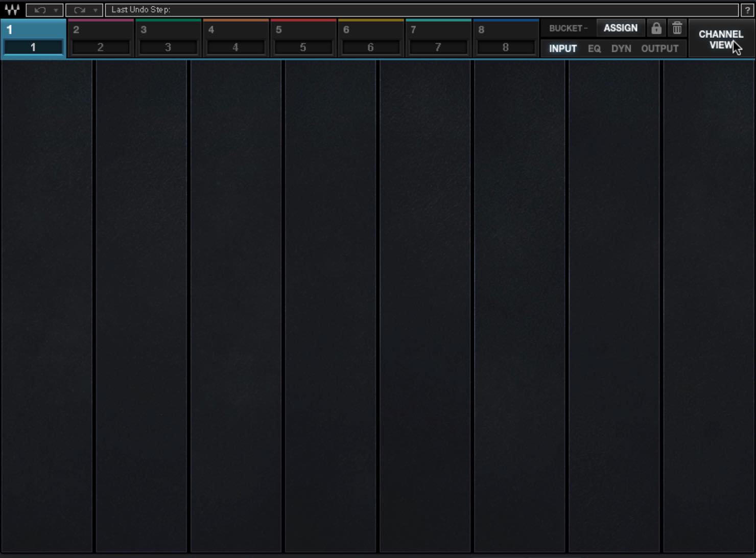Delete the bucket using the trash icon

pos(677,28)
